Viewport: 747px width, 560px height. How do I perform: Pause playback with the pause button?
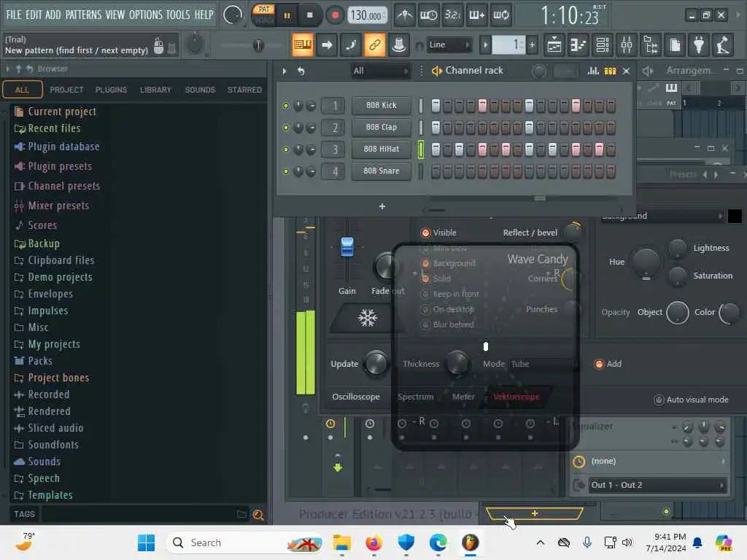pos(287,15)
